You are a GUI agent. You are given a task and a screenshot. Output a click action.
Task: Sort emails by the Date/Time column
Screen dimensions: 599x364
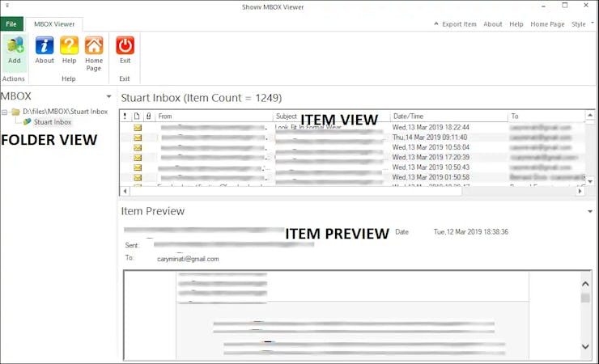pyautogui.click(x=449, y=116)
